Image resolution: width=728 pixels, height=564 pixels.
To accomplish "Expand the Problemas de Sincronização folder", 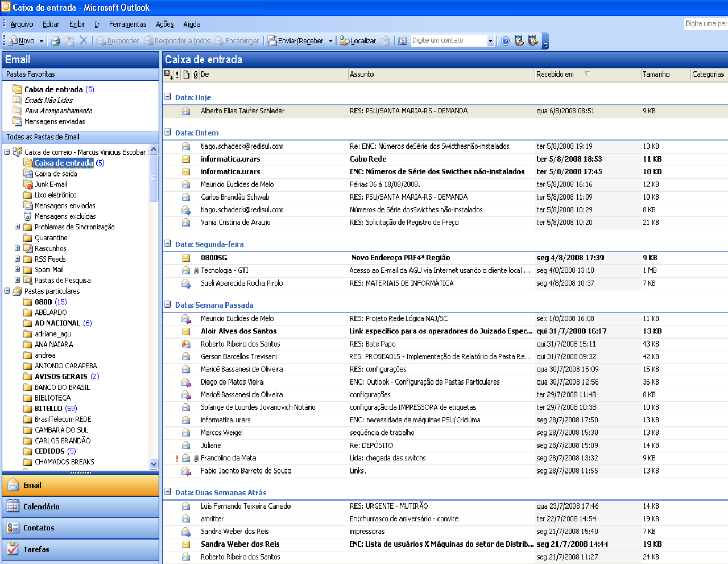I will coord(17,227).
